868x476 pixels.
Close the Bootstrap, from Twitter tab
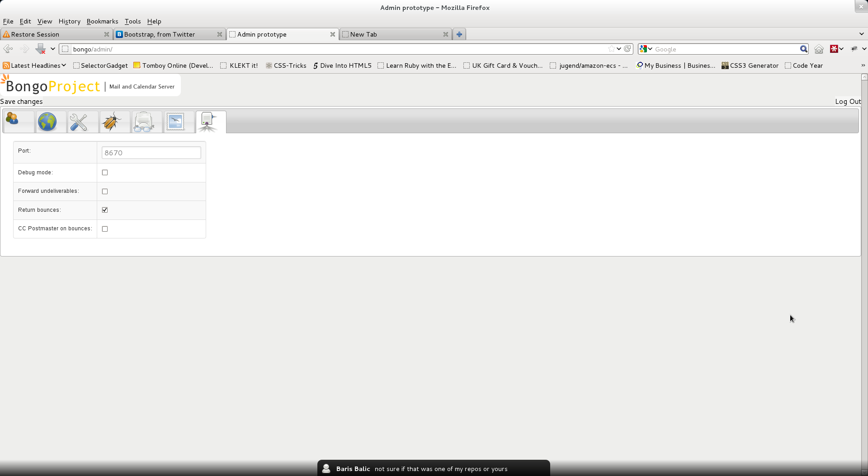tap(220, 34)
